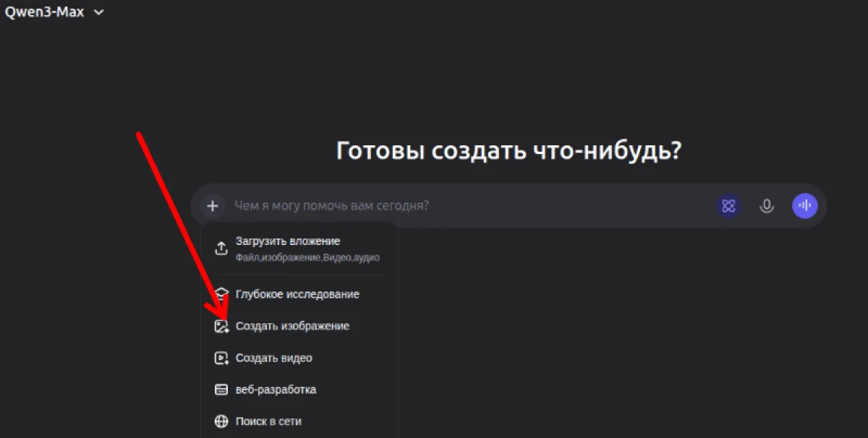Select the upload attachment icon
The image size is (868, 438).
tap(221, 248)
